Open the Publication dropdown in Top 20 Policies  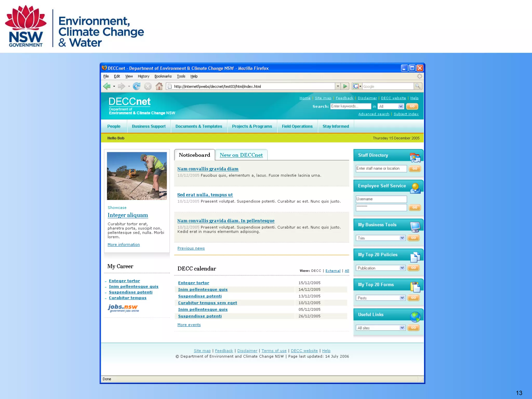[402, 268]
